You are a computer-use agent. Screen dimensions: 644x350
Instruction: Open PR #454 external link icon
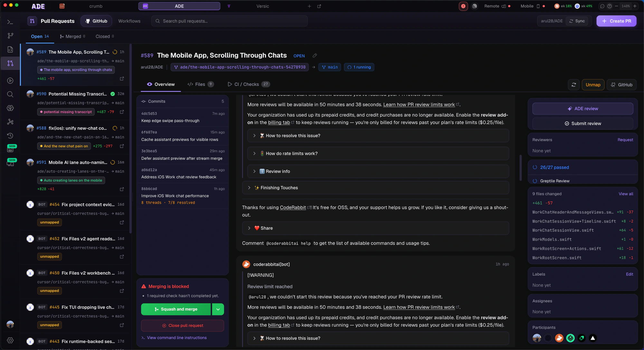122,222
